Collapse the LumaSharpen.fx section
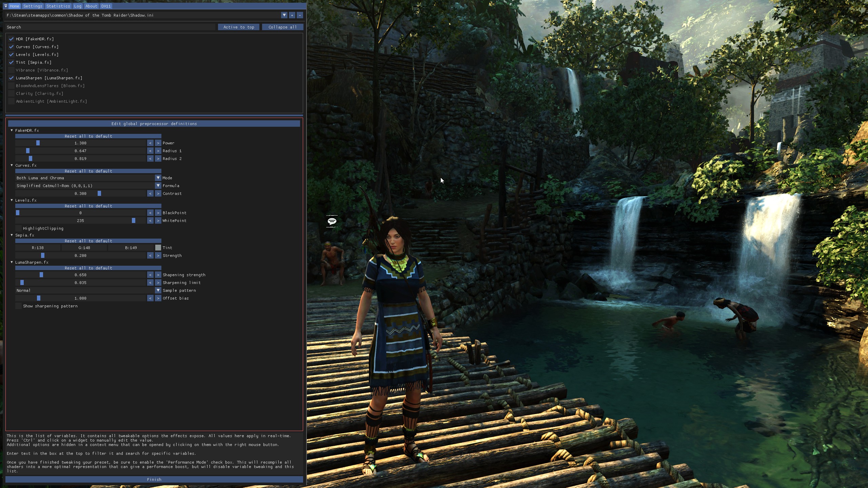The width and height of the screenshot is (868, 488). (12, 262)
